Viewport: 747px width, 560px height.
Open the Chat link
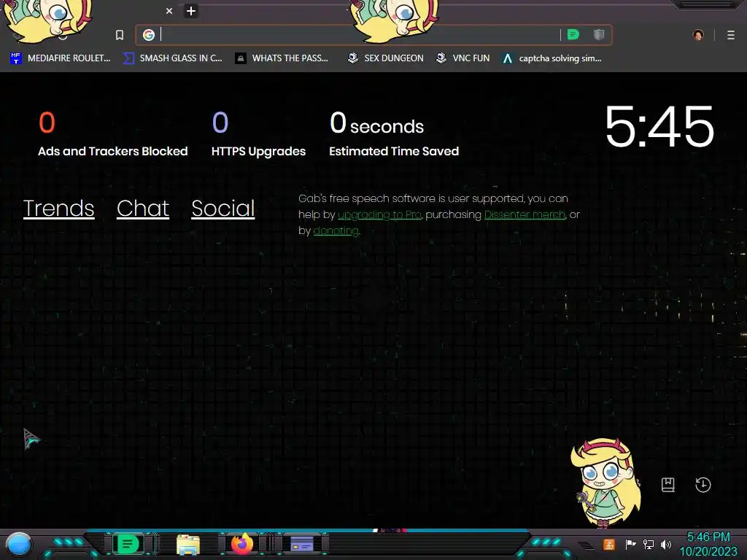click(143, 209)
